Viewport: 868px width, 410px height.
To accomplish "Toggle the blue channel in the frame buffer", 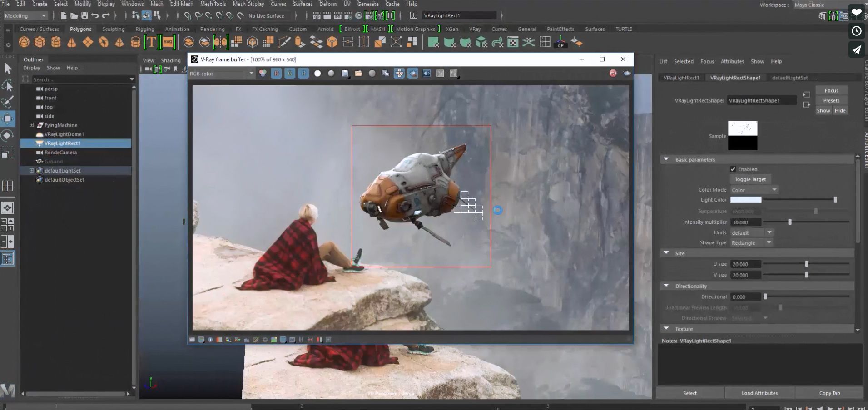I will (303, 73).
